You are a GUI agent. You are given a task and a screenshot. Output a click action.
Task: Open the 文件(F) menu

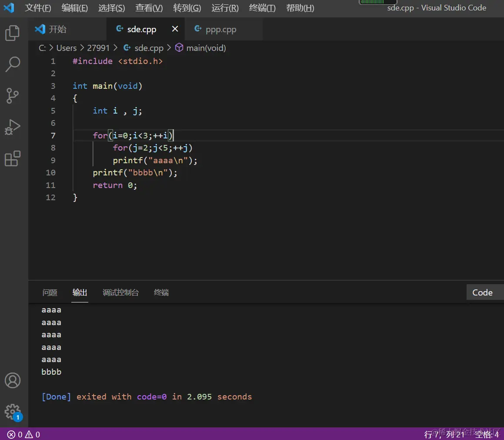click(38, 8)
